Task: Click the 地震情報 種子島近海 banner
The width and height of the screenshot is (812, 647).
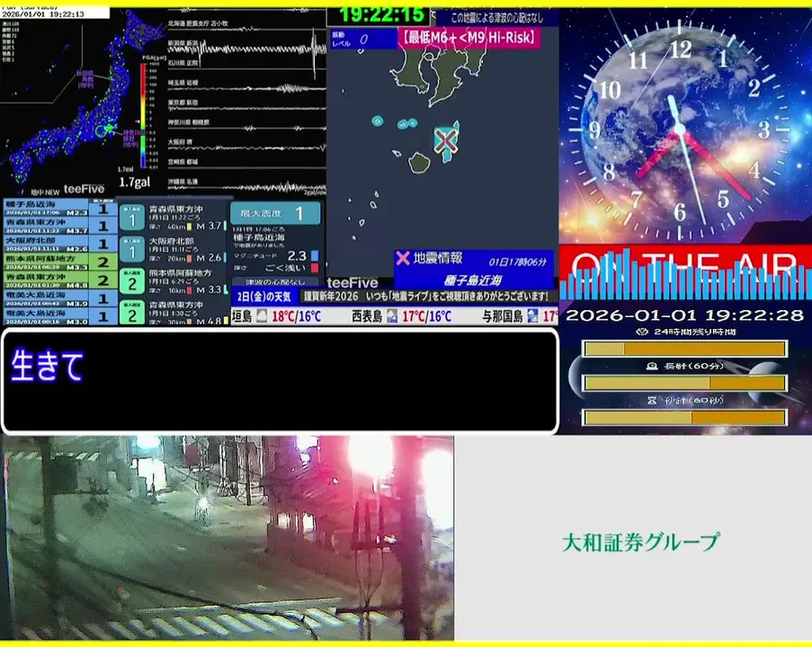Action: 473,270
